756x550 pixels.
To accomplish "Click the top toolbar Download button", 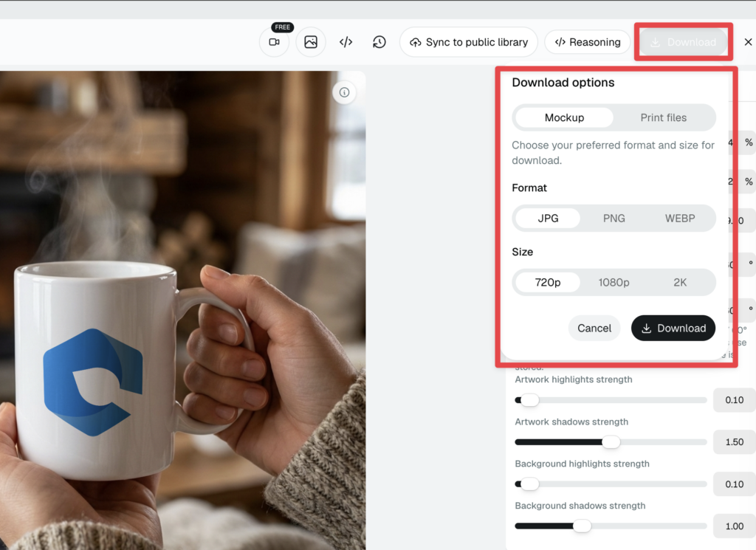I will [x=683, y=42].
